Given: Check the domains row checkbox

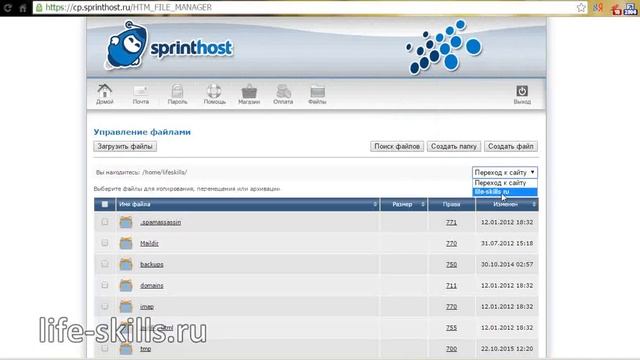Looking at the screenshot, I should click(105, 285).
